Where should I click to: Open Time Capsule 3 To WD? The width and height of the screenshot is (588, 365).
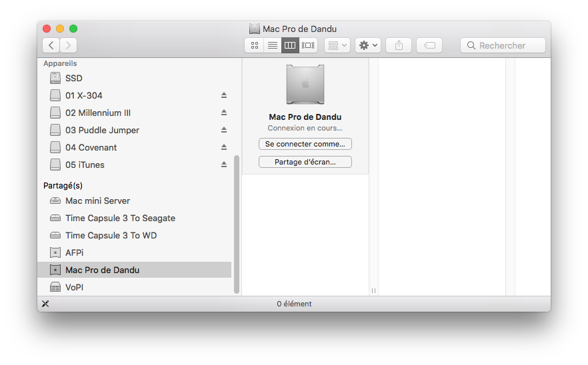coord(134,235)
